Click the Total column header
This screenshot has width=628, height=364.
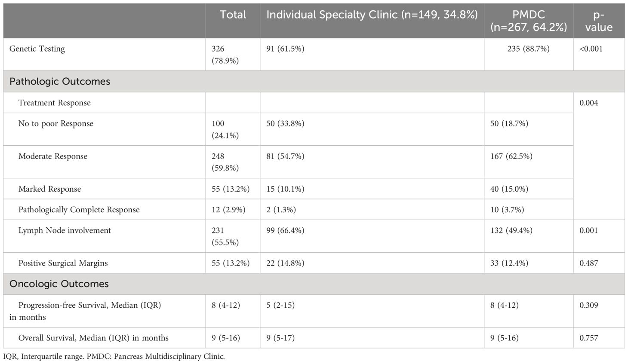233,15
